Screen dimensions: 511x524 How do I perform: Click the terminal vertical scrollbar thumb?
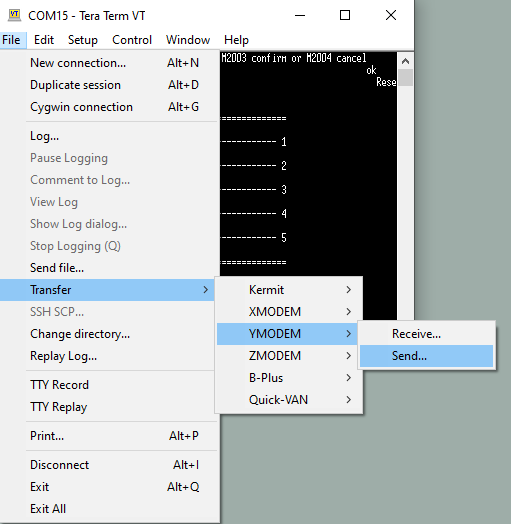point(405,78)
